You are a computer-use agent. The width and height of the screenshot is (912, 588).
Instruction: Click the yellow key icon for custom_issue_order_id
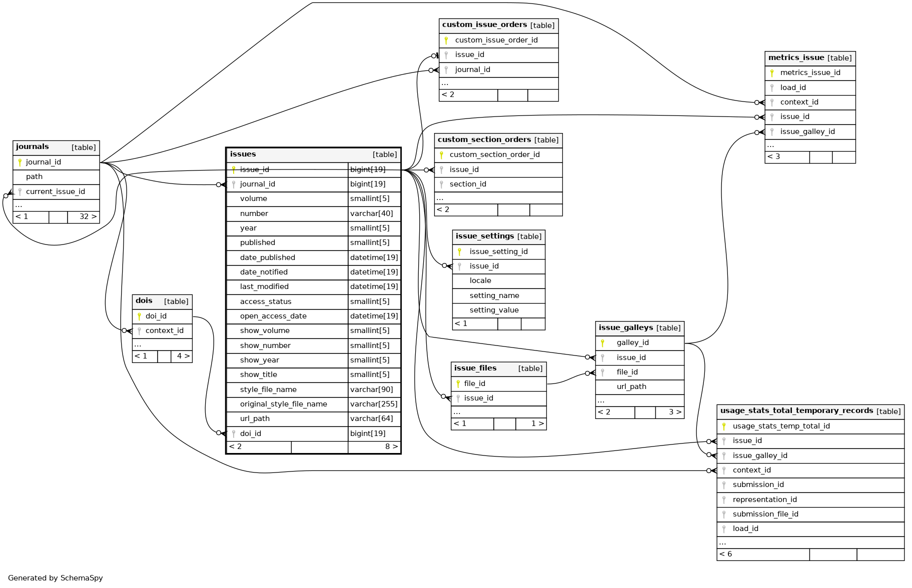[446, 40]
